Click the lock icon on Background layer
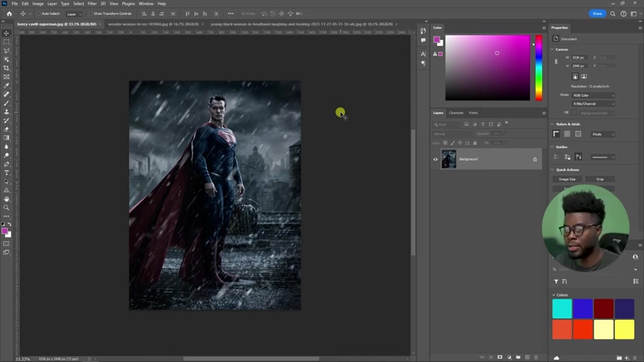Viewport: 644px width, 362px height. coord(535,159)
